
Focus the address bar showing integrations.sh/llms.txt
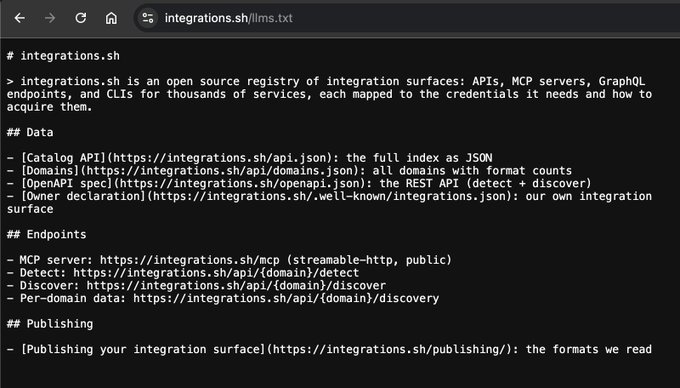[x=408, y=18]
